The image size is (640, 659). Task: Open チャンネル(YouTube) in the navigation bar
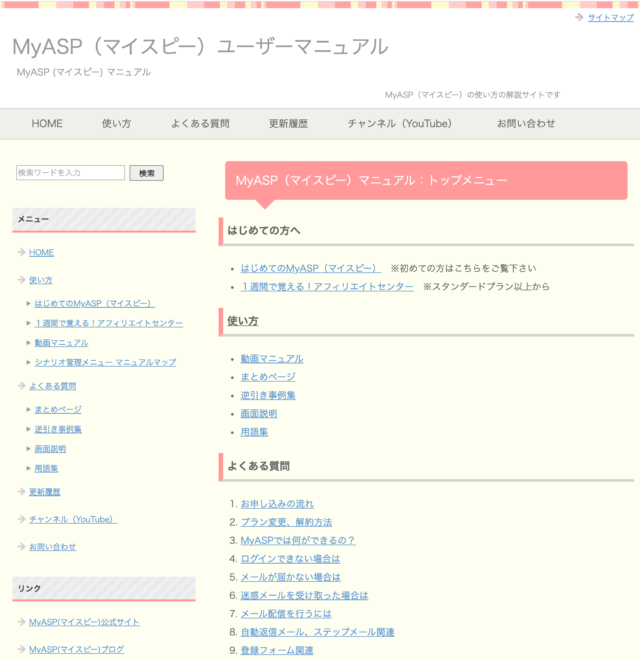pyautogui.click(x=400, y=124)
